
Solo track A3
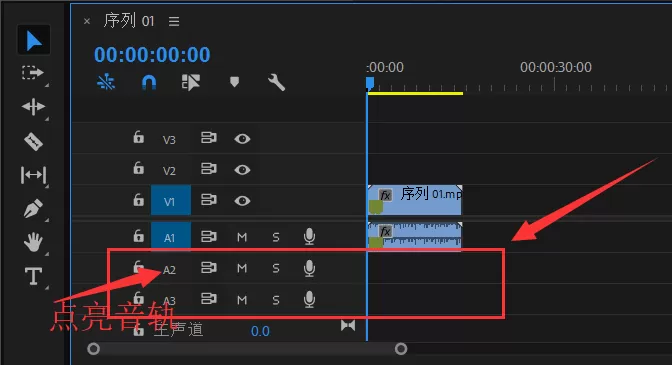276,299
